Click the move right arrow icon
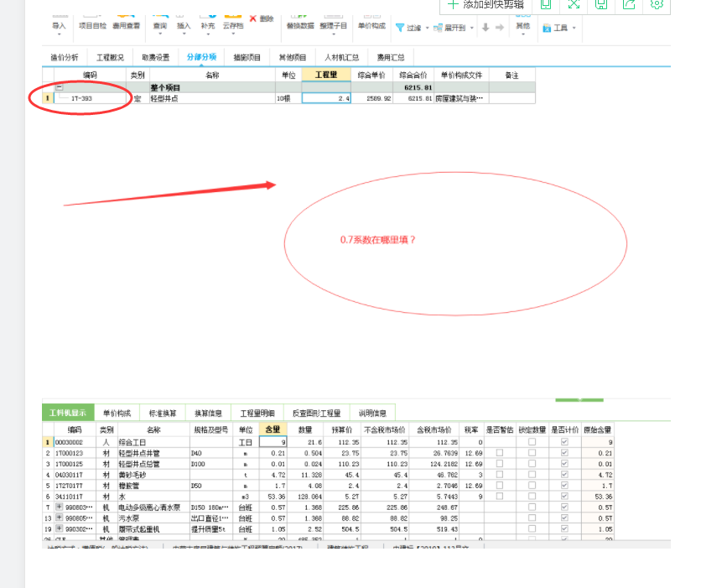Viewport: 701px width, 588px height. pos(500,28)
